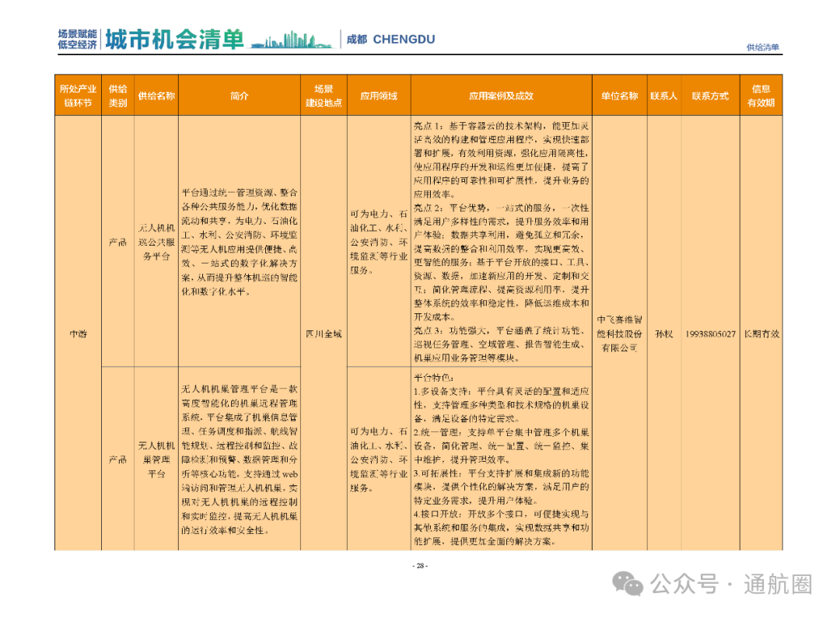Select the "信息有效期" column header
This screenshot has width=840, height=618.
tap(761, 96)
